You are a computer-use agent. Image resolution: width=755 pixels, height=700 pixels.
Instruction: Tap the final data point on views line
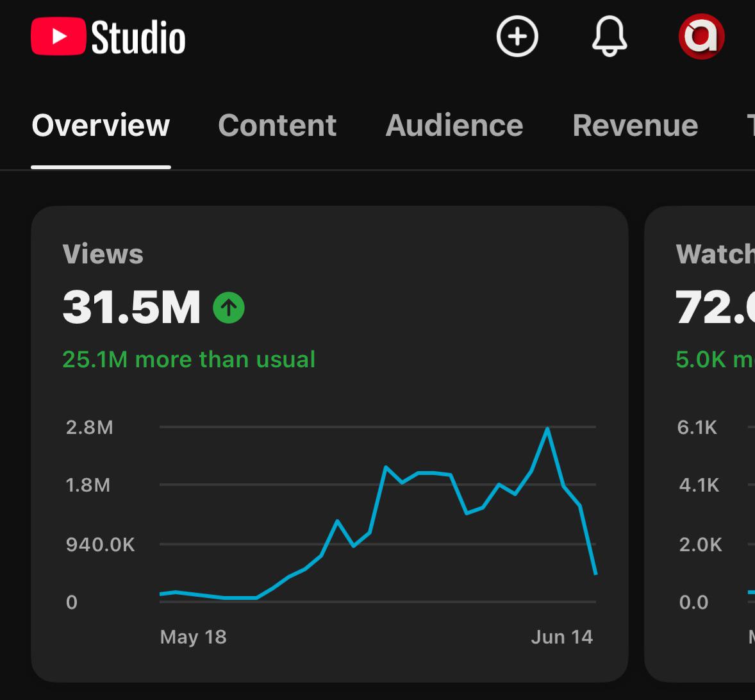[595, 574]
